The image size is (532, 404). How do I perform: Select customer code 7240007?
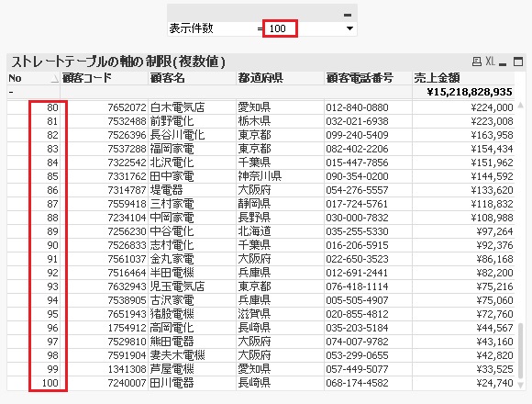[x=127, y=383]
